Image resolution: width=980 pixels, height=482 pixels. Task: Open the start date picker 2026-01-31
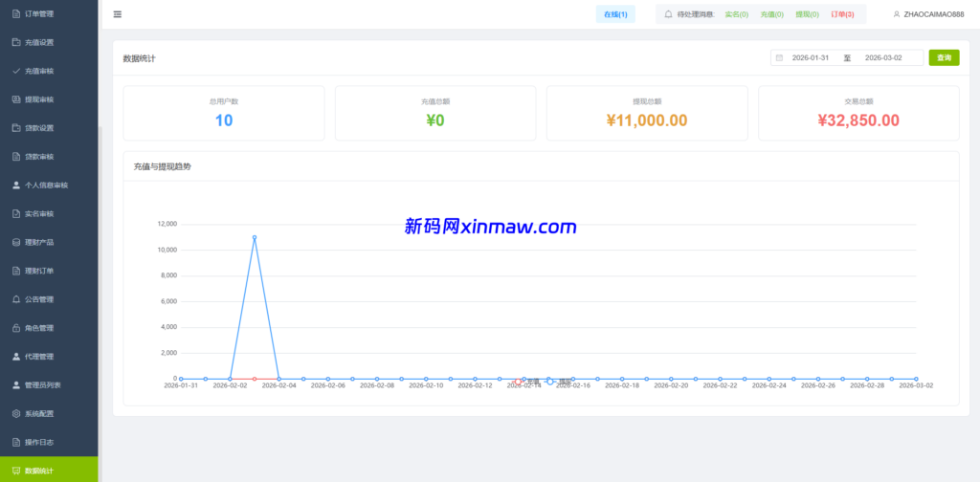pos(810,57)
